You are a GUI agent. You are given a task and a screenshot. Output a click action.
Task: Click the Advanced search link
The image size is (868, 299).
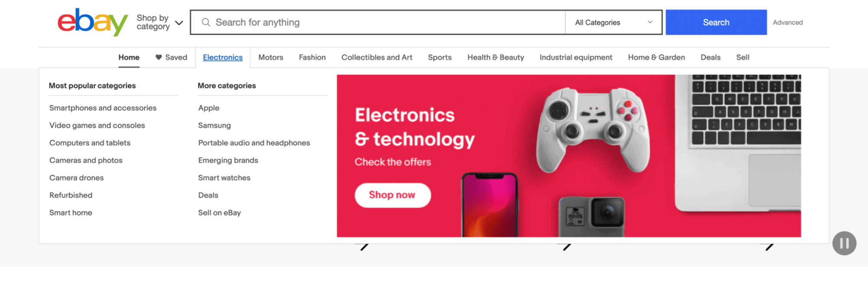[x=787, y=23]
